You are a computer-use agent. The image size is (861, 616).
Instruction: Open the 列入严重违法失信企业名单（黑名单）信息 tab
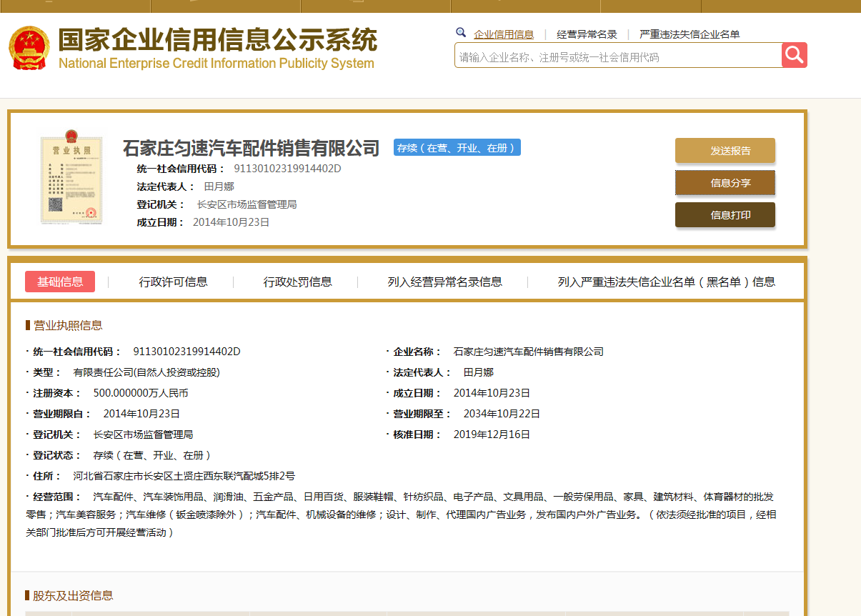coord(667,282)
